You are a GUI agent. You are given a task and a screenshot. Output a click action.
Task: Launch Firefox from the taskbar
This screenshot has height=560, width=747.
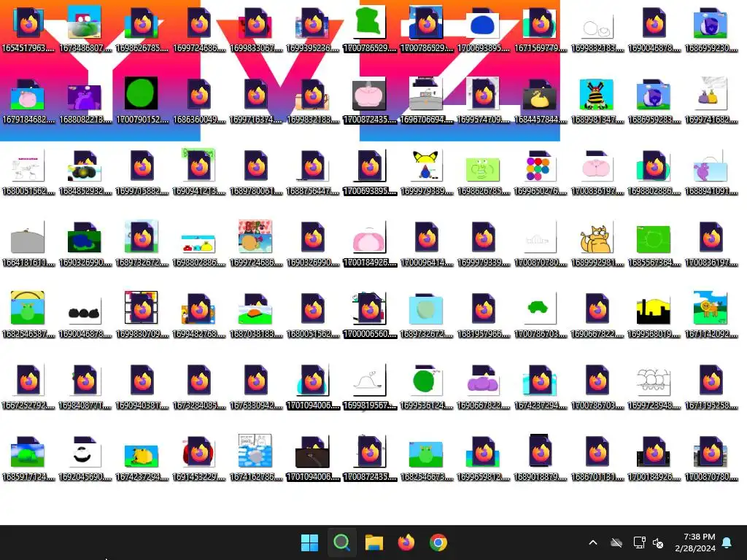[x=406, y=542]
